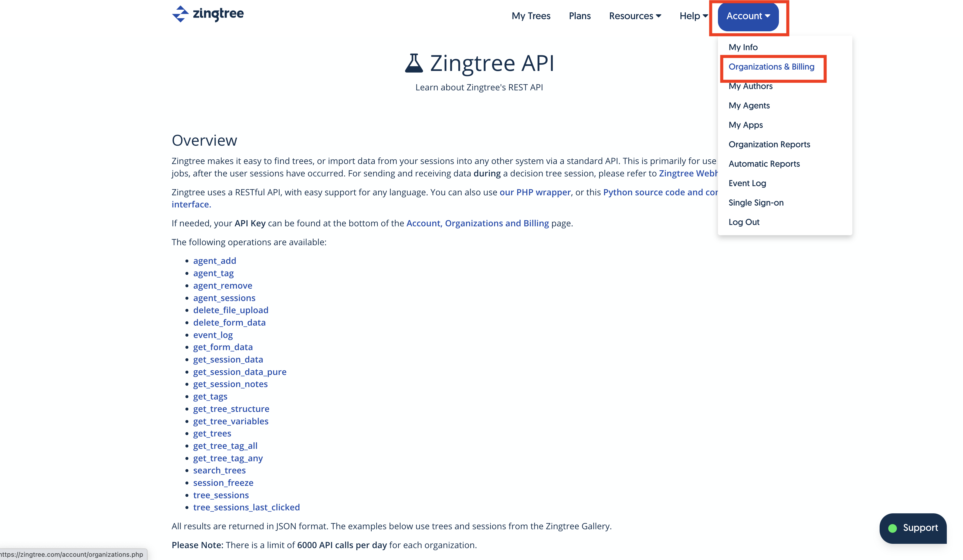Click the Organization Reports menu option
This screenshot has width=963, height=560.
click(x=769, y=144)
